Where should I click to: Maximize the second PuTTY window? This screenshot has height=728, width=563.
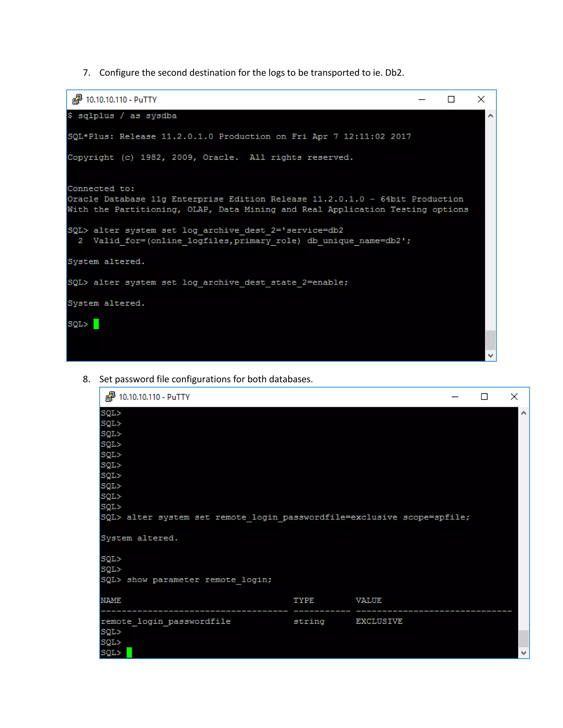tap(484, 397)
